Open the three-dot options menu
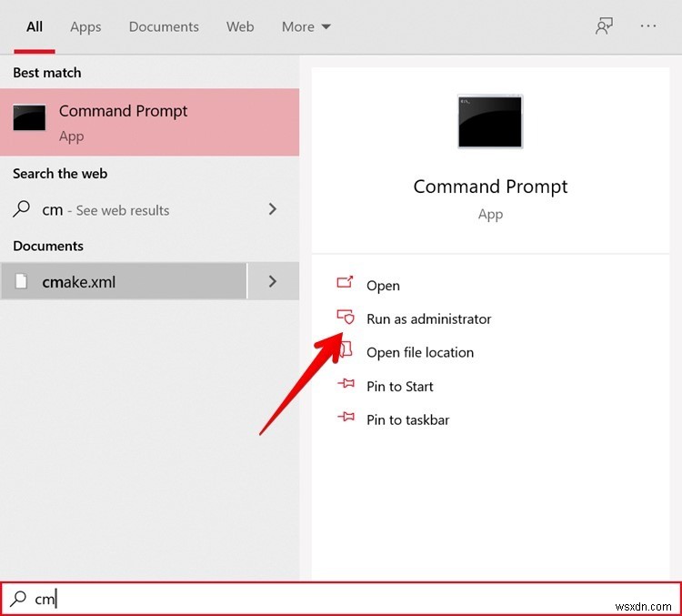Screen dimensions: 682x616 point(648,26)
